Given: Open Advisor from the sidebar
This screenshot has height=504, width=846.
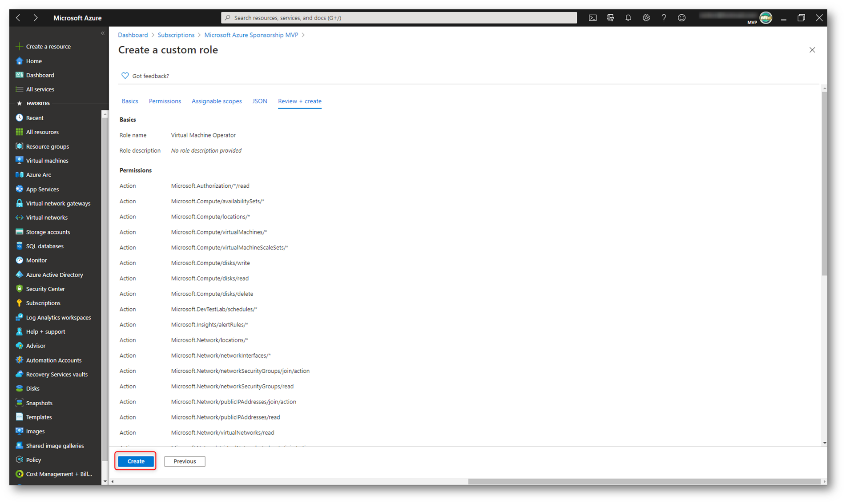Looking at the screenshot, I should pos(36,346).
